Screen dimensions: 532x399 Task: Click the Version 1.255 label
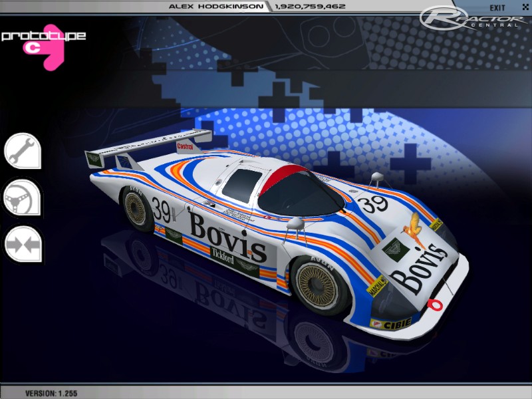(x=51, y=393)
